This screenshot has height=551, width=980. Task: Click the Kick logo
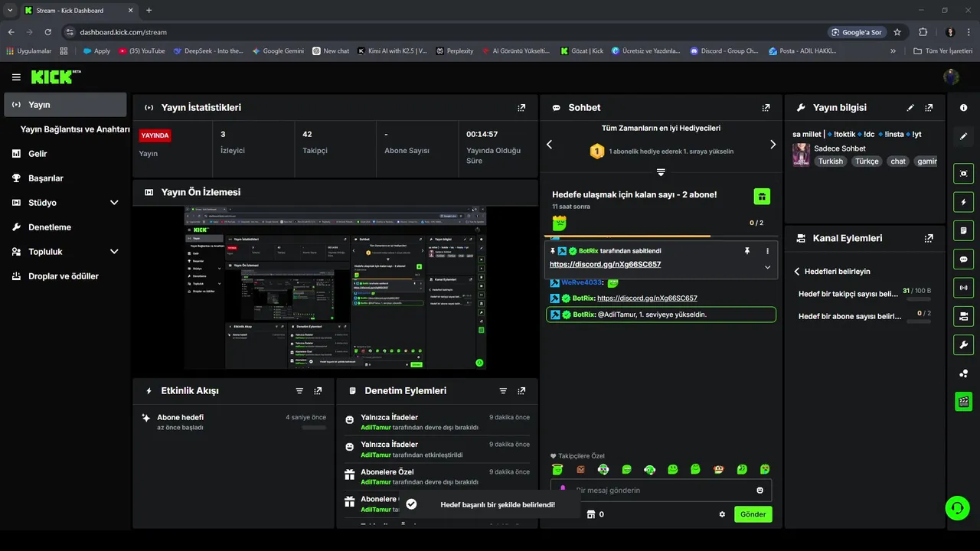(56, 77)
